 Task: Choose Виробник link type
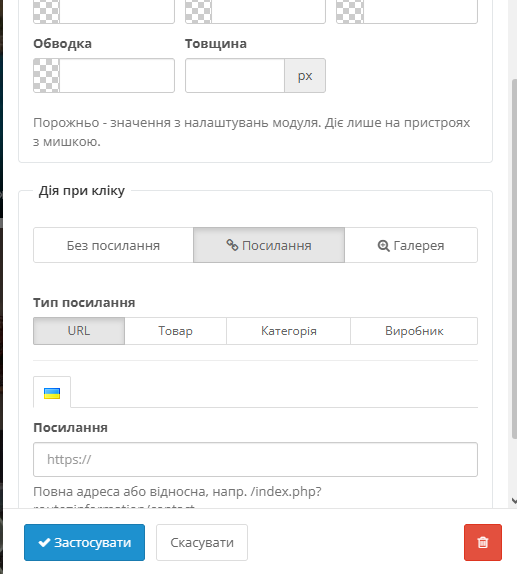tap(414, 331)
